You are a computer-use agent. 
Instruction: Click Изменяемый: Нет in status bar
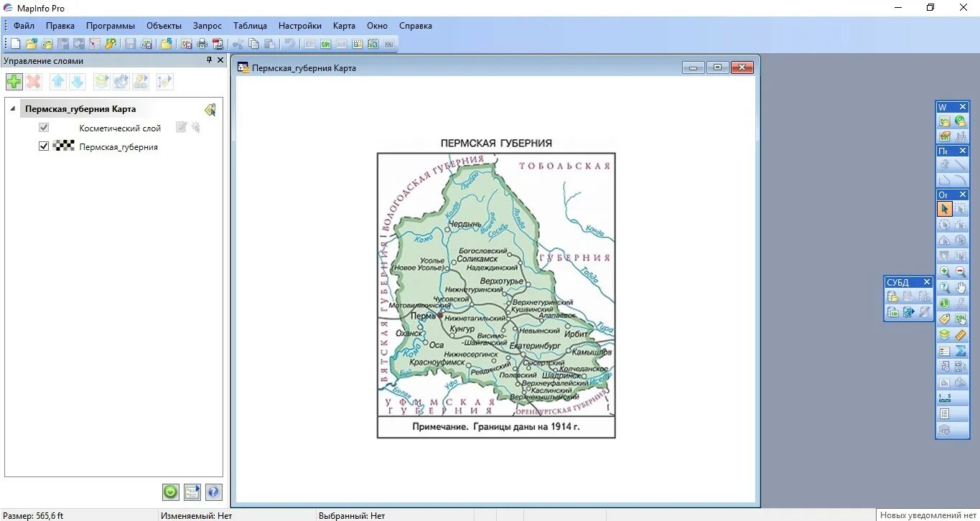click(x=197, y=515)
